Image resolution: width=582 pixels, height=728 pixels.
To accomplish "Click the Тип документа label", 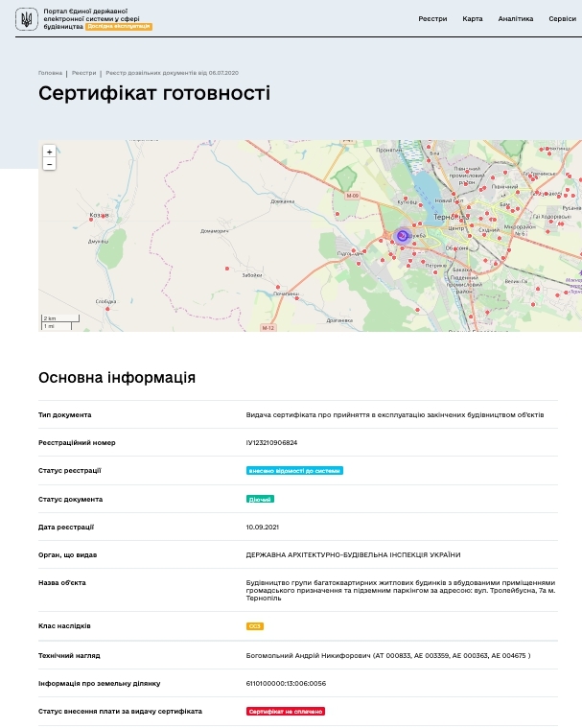I will pyautogui.click(x=64, y=414).
